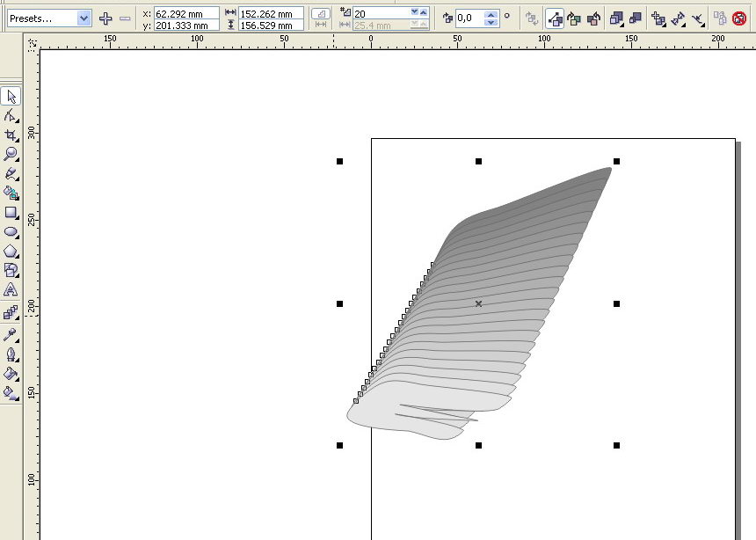Click the x position field
This screenshot has width=756, height=540.
tap(185, 13)
